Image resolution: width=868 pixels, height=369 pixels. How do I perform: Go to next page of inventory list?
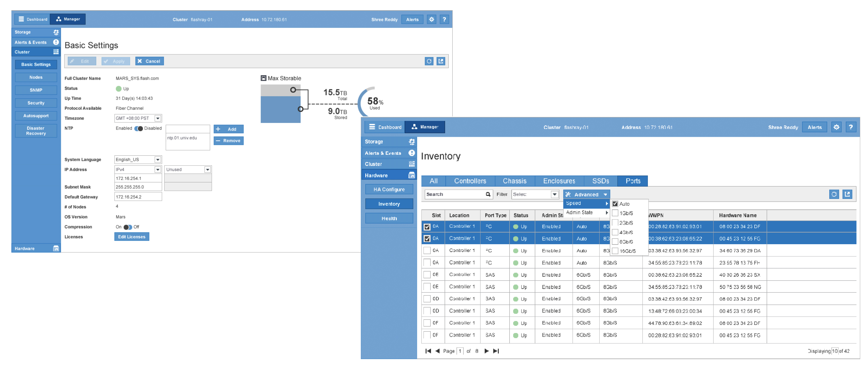(486, 351)
